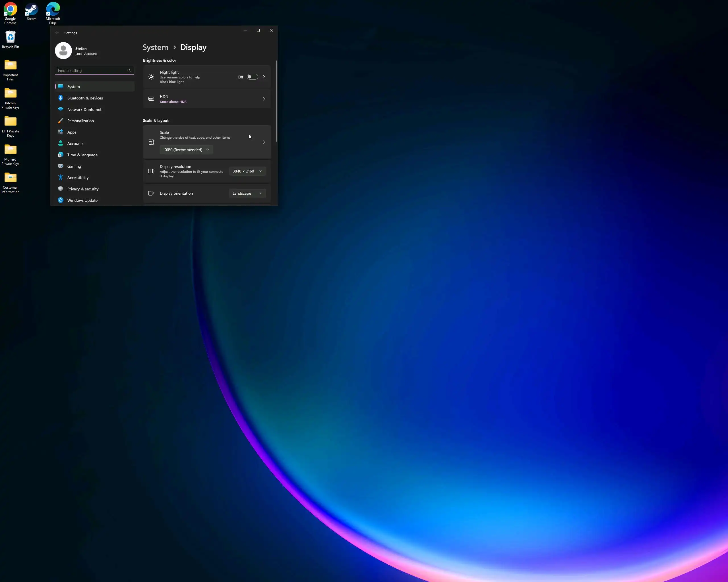728x582 pixels.
Task: Open the Scale percentage dropdown
Action: [186, 150]
